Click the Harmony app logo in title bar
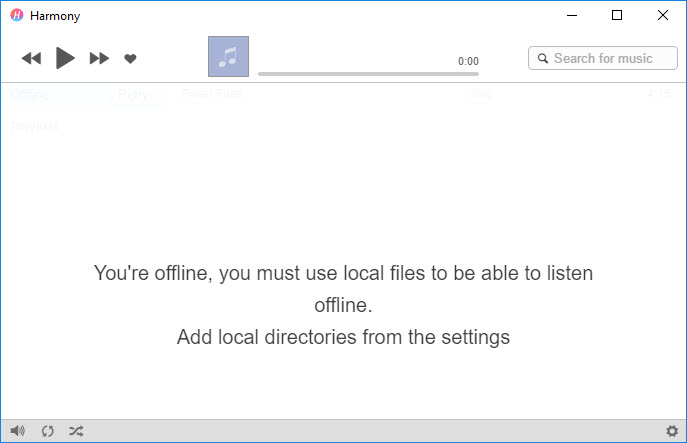Viewport: 687px width, 443px height. (17, 15)
